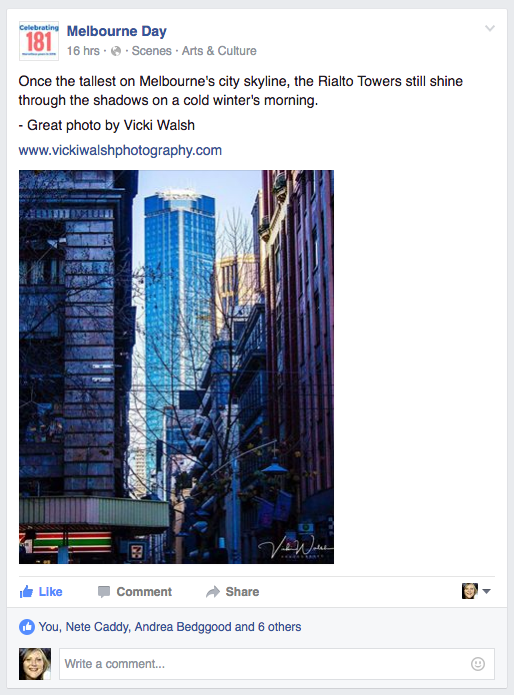The image size is (514, 695).
Task: Expand the post-as profile selector arrow
Action: click(486, 591)
